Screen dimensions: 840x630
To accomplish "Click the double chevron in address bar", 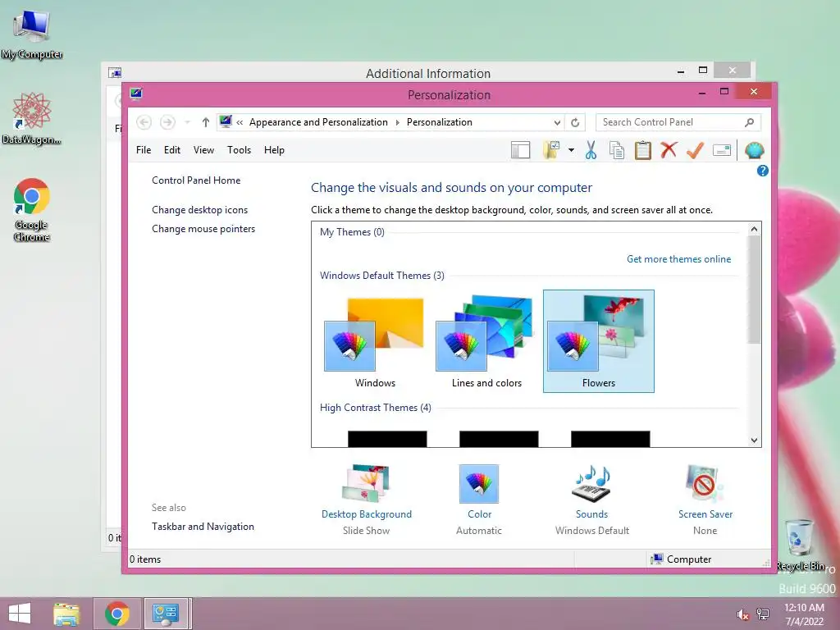I will 240,123.
